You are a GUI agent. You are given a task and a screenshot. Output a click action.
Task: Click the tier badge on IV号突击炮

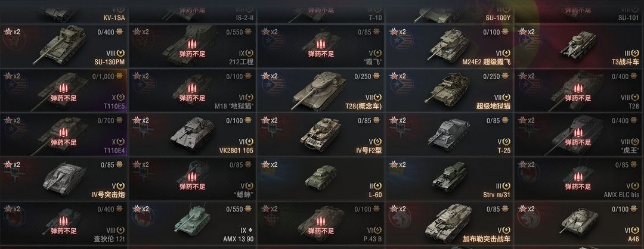point(119,186)
